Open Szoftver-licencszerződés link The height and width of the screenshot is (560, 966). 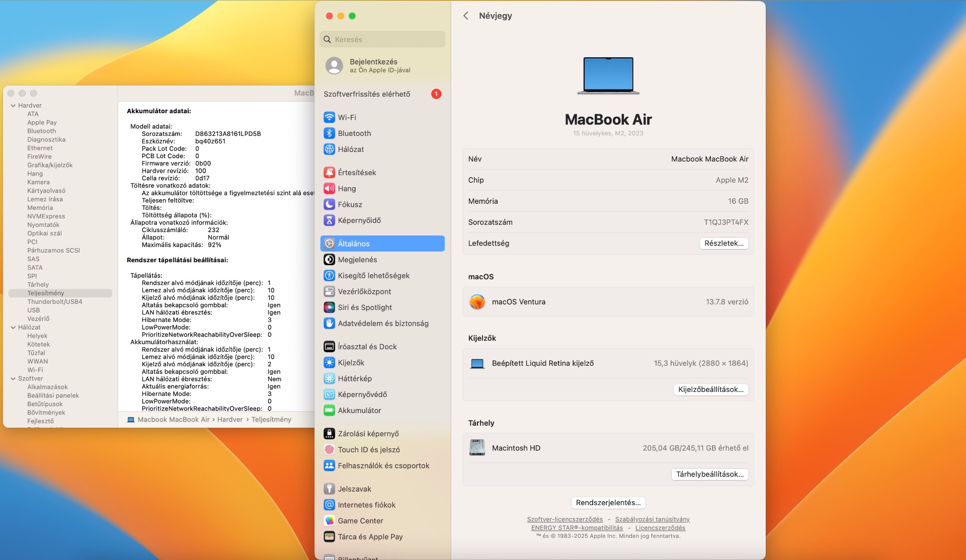click(x=565, y=519)
